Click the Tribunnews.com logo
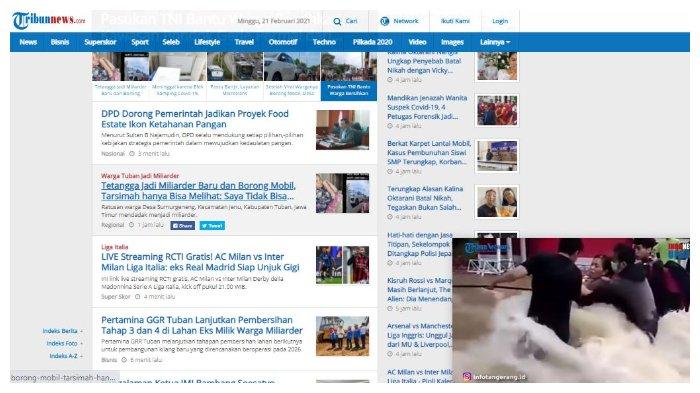This screenshot has width=700, height=393. click(x=48, y=20)
